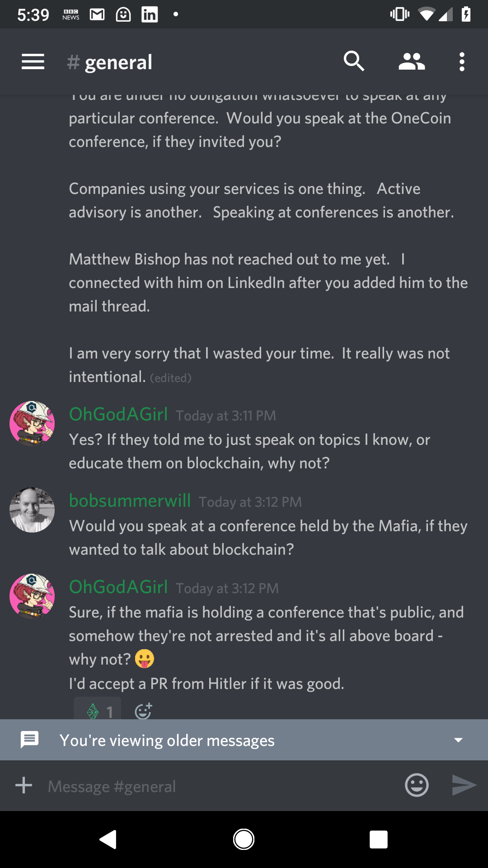Tap OhGodAGirl's profile avatar
The image size is (488, 868).
point(32,596)
